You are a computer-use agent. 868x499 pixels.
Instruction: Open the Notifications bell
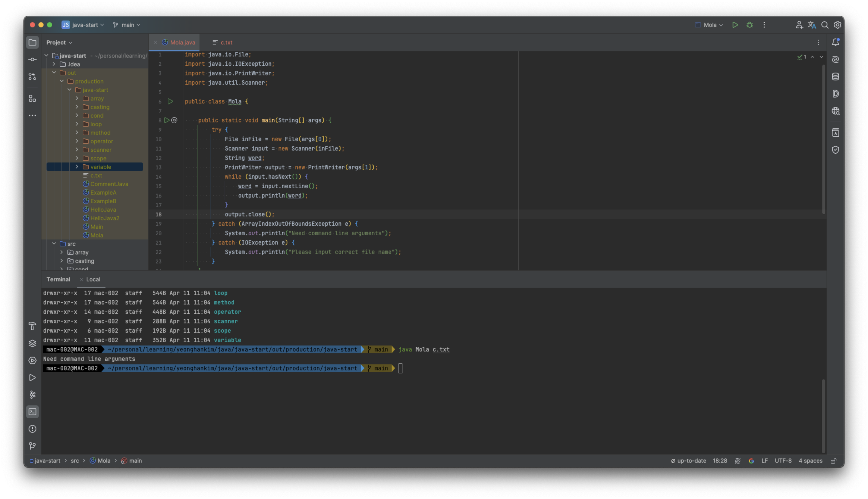(836, 43)
